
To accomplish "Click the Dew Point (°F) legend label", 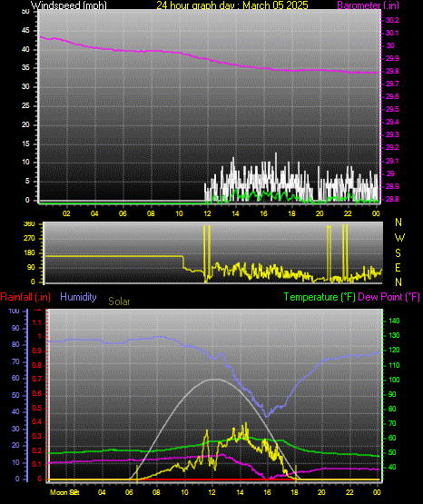I will (x=389, y=297).
